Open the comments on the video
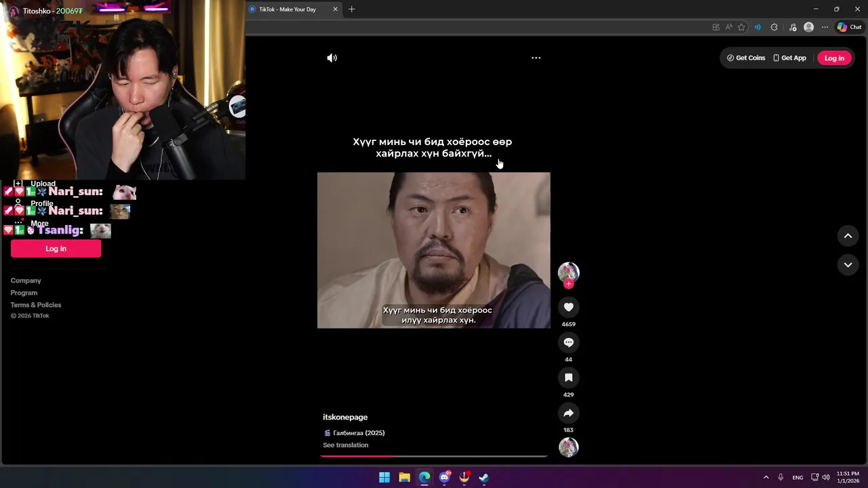Screen dimensions: 868x488 point(568,342)
